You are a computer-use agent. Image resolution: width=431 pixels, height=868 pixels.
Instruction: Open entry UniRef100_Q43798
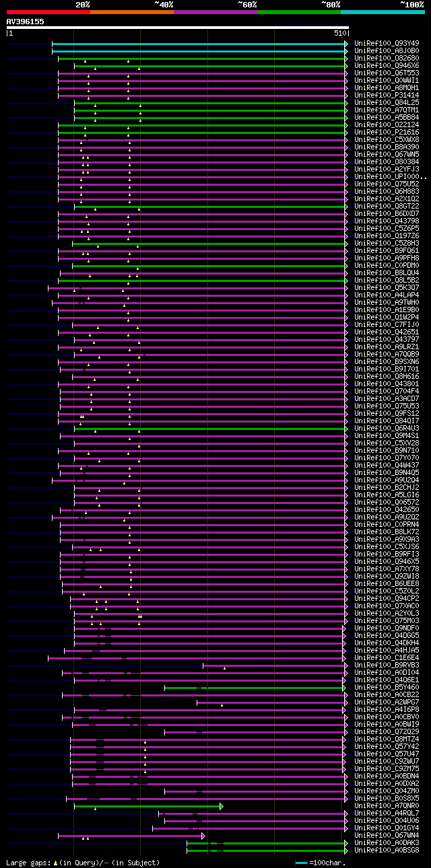coord(387,221)
